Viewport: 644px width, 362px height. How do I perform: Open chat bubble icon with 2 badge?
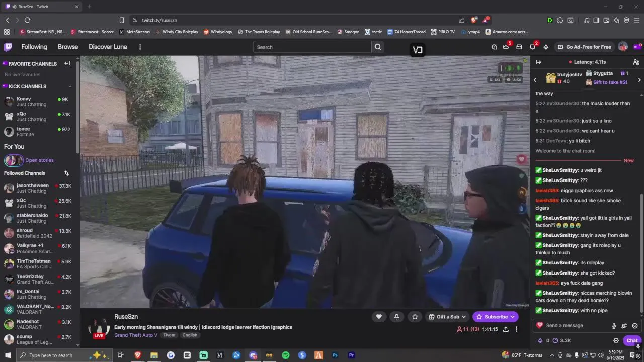pos(533,47)
